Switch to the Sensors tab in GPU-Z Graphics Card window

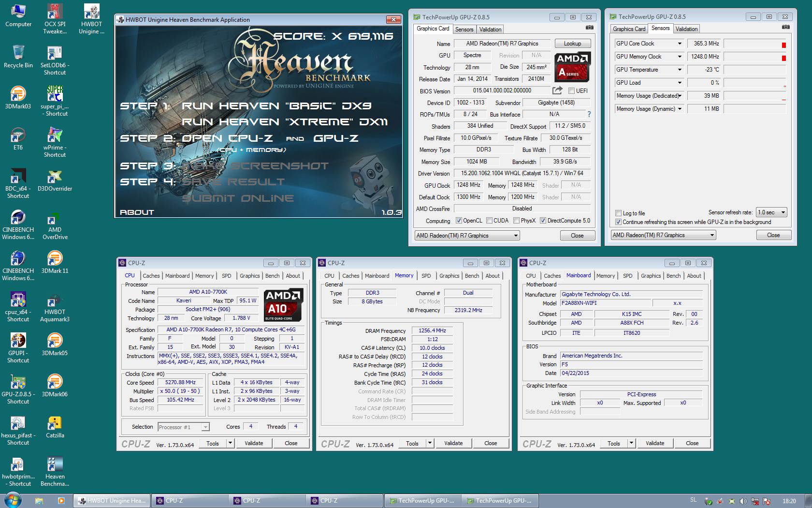click(x=464, y=30)
